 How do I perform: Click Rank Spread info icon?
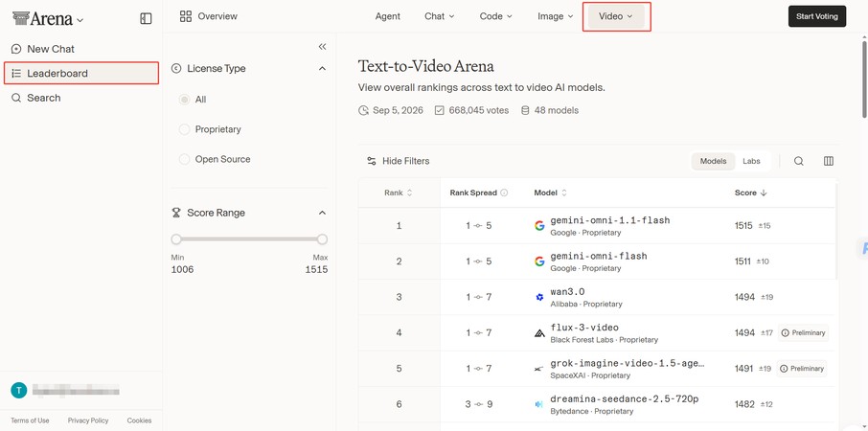click(x=504, y=193)
